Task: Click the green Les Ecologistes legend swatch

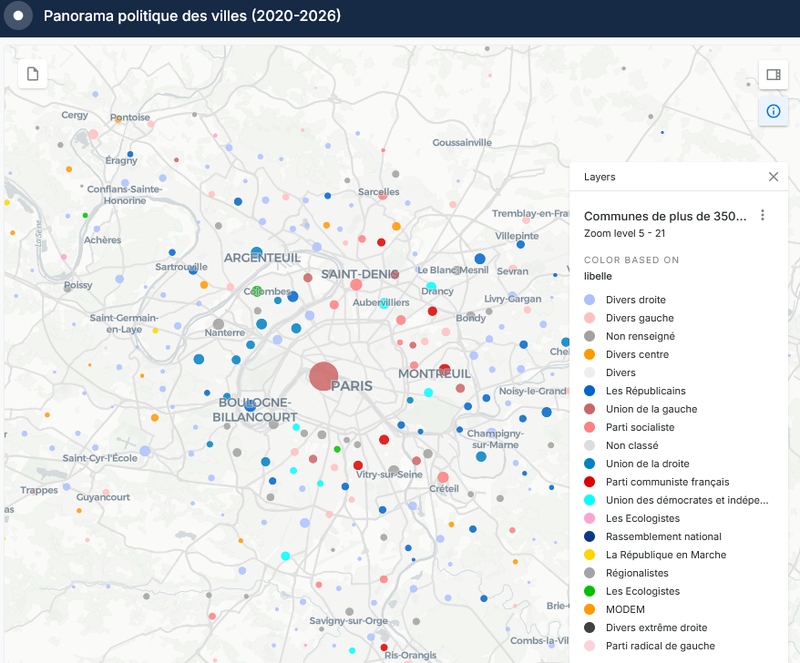Action: [x=590, y=591]
